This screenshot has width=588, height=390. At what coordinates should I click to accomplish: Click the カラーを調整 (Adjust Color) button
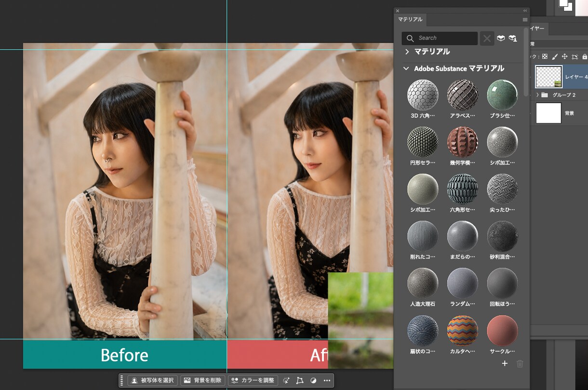pos(253,380)
